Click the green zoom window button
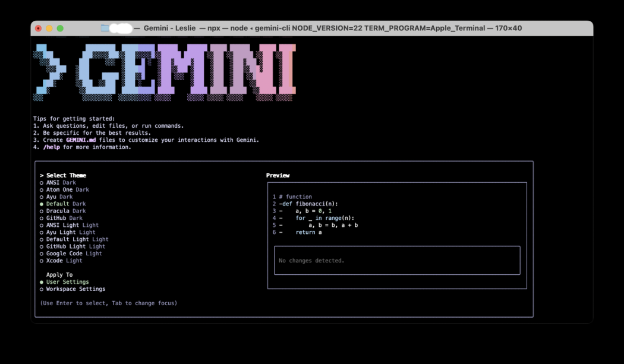Image resolution: width=624 pixels, height=364 pixels. 60,28
